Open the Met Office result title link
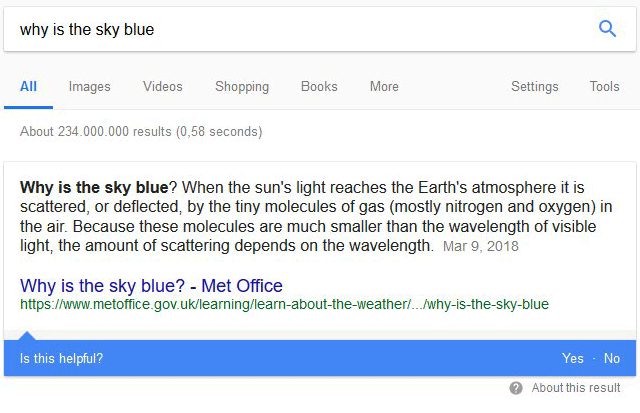Screen dimensions: 640x413 coord(151,286)
